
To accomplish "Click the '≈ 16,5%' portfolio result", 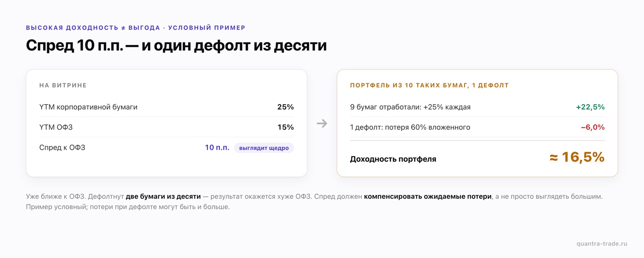I will tap(577, 157).
